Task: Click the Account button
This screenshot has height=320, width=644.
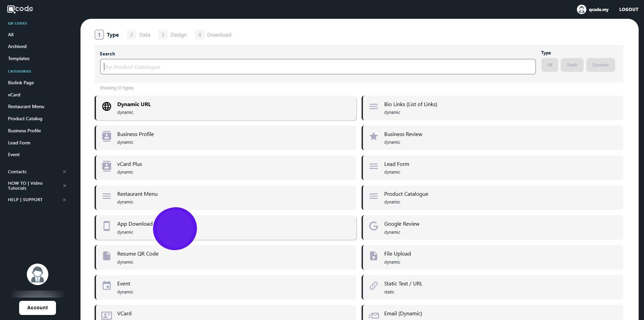Action: click(x=38, y=308)
